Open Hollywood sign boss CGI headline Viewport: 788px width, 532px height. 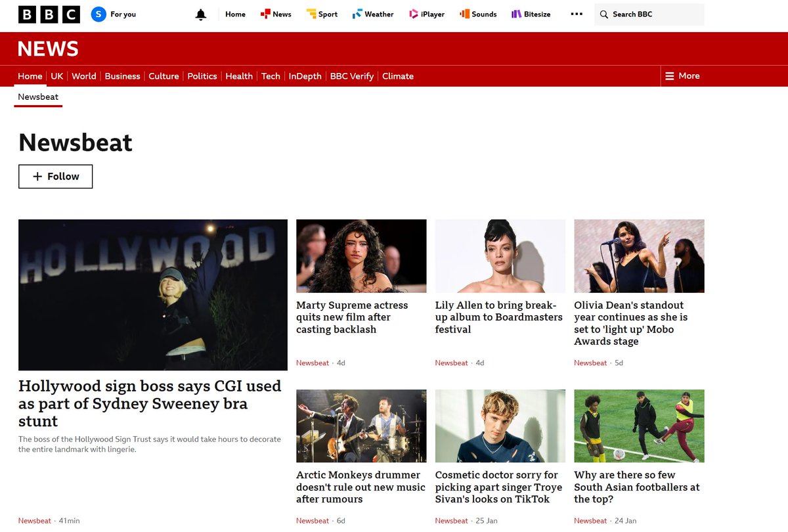click(x=150, y=403)
